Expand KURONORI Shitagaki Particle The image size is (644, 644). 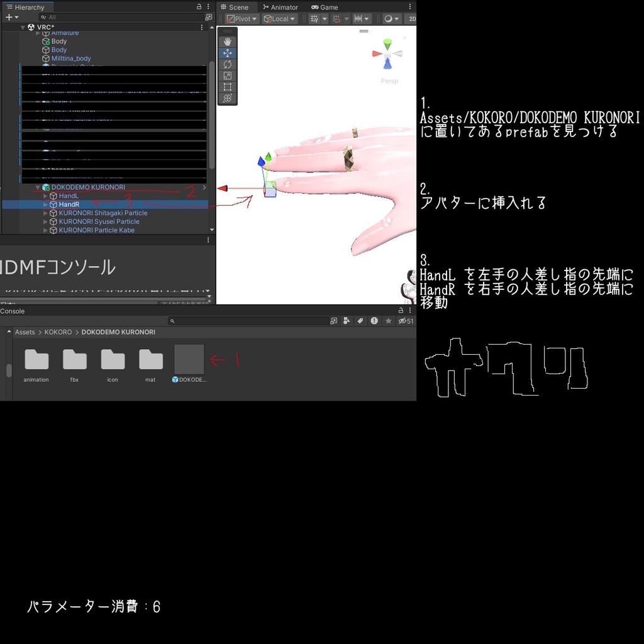click(x=45, y=213)
